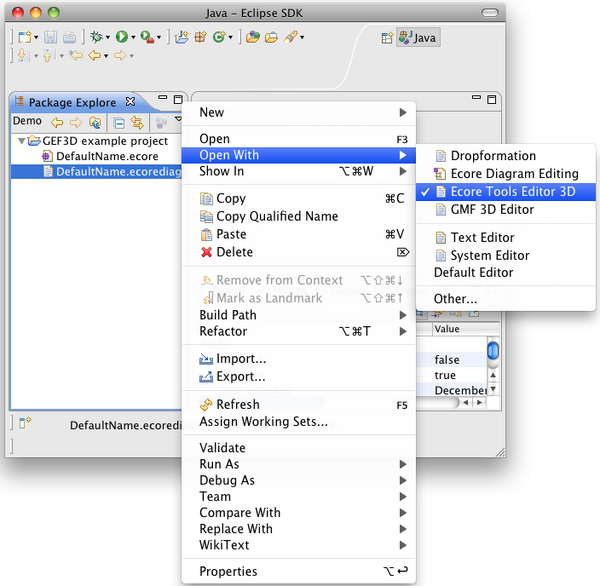Click the green Run button icon
Viewport: 600px width, 586px height.
(x=122, y=37)
